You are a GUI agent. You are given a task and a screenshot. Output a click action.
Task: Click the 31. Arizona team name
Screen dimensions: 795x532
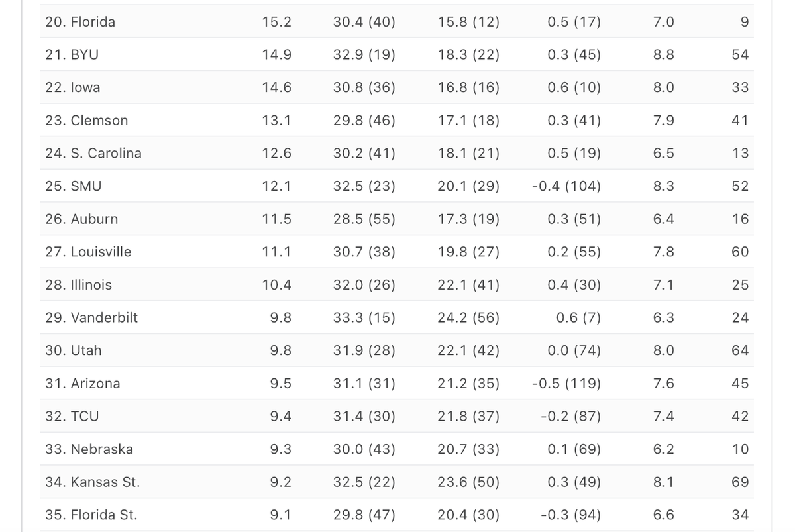pyautogui.click(x=83, y=383)
